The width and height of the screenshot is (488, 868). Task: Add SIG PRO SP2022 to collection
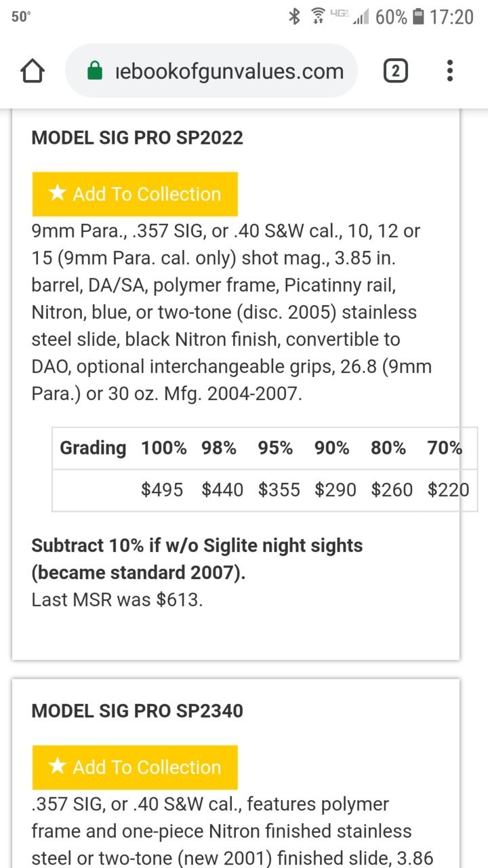point(135,194)
